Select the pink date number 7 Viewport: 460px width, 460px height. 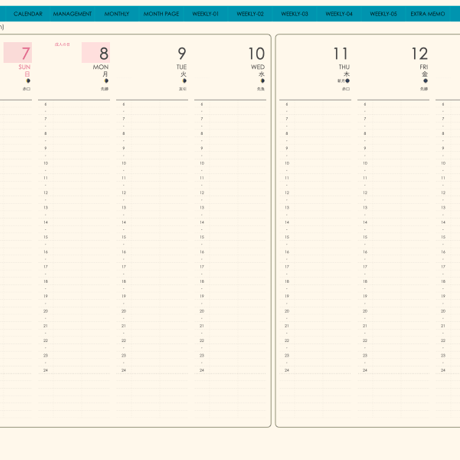26,53
